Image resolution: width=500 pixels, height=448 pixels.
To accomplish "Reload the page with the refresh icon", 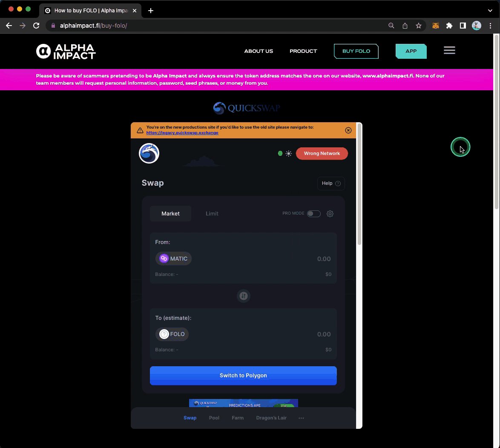I will (x=36, y=26).
